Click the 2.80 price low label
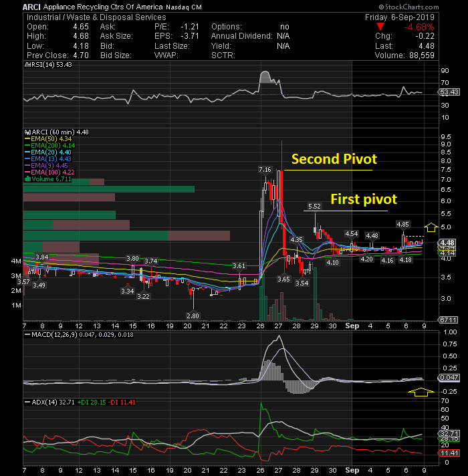 pos(193,316)
